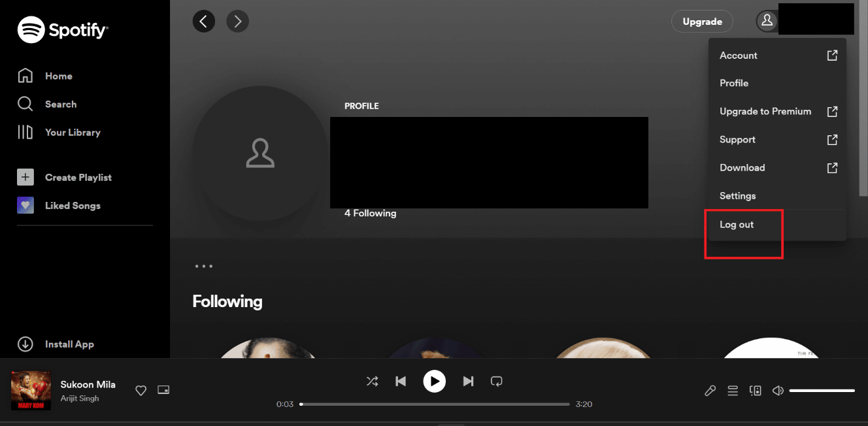The width and height of the screenshot is (868, 426).
Task: Open the play queue
Action: (733, 391)
